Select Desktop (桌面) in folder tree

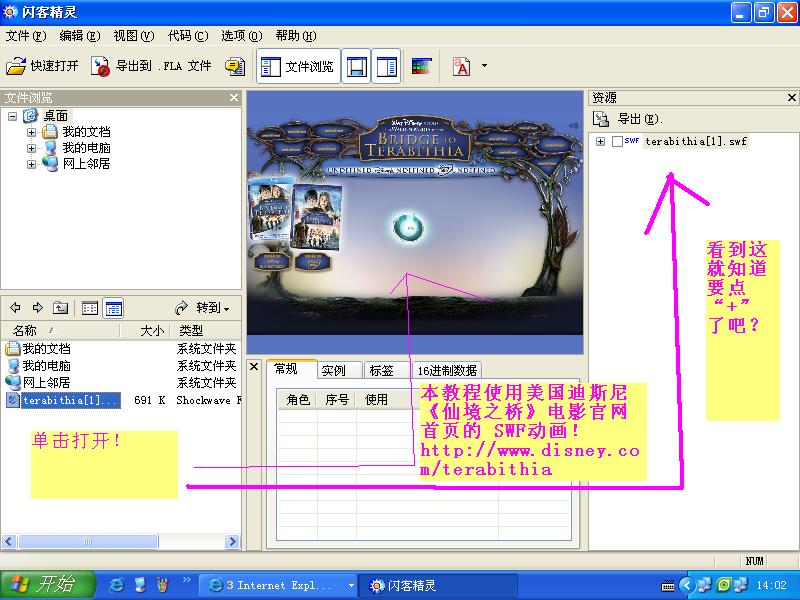[x=56, y=116]
